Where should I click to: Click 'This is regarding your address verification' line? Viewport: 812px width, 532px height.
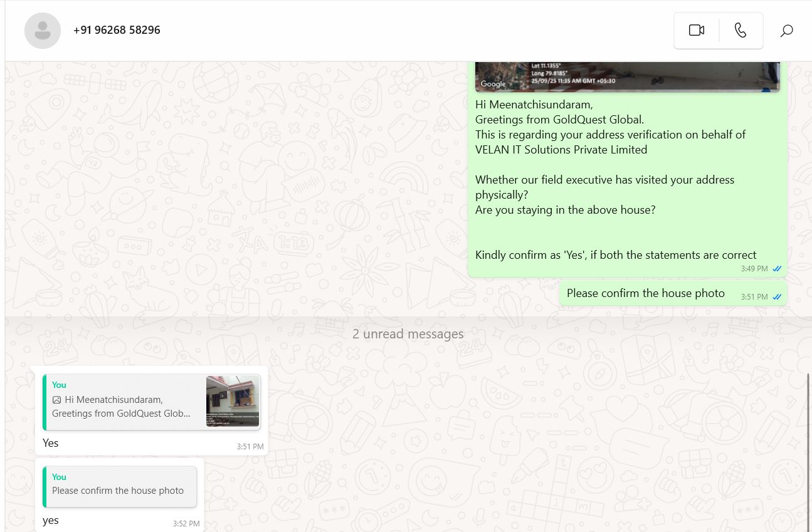click(610, 135)
